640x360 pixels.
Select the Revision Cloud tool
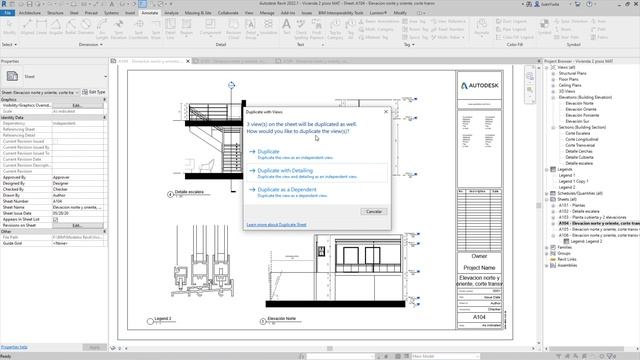click(233, 29)
